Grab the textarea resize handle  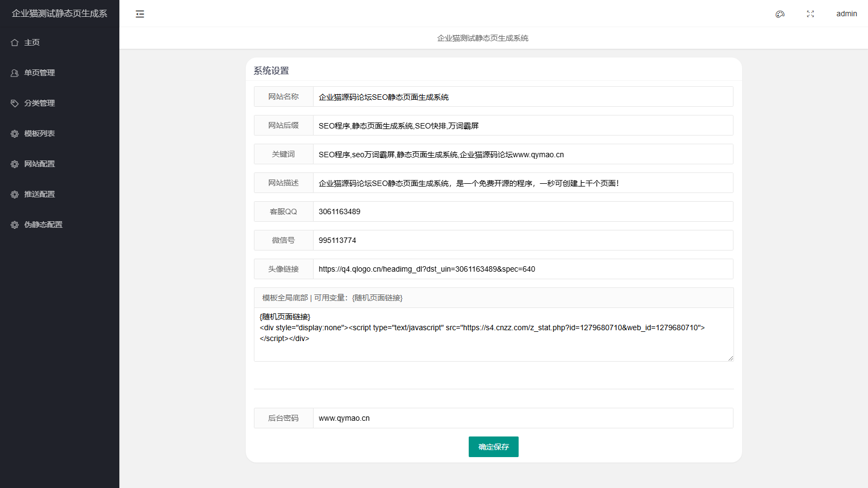pyautogui.click(x=730, y=358)
